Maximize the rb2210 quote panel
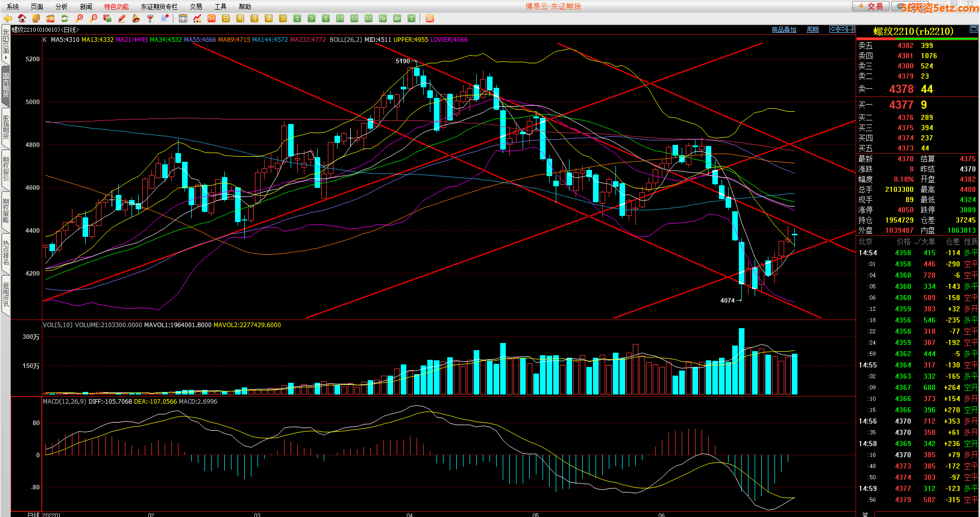Viewport: 980px width, 517px height. [x=973, y=29]
